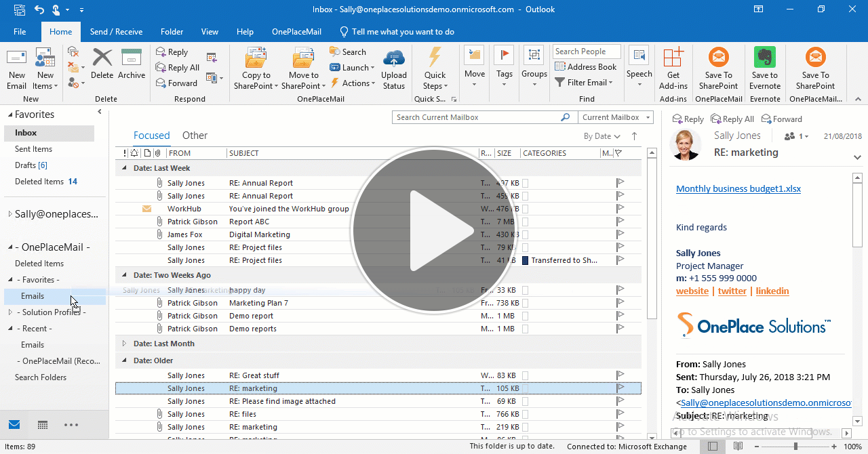Screen dimensions: 868x454
Task: Open the Tags flag icon
Action: point(504,56)
